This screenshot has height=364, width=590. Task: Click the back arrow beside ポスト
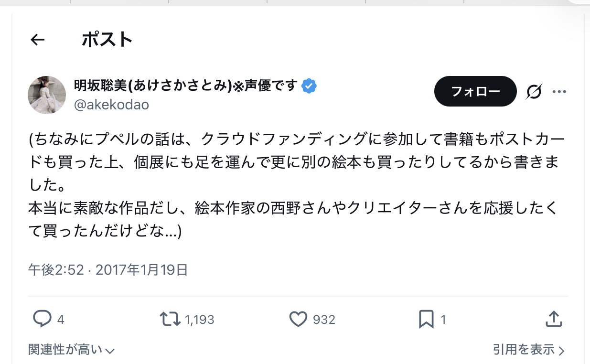(x=37, y=40)
